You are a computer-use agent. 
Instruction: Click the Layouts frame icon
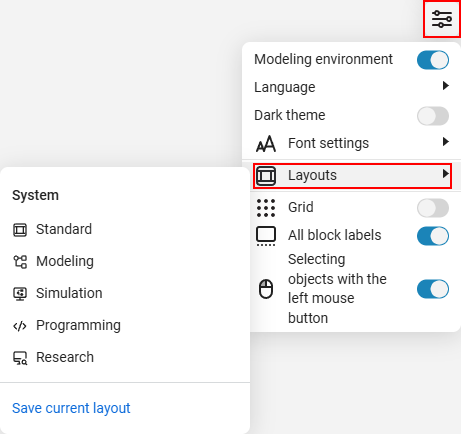[266, 175]
